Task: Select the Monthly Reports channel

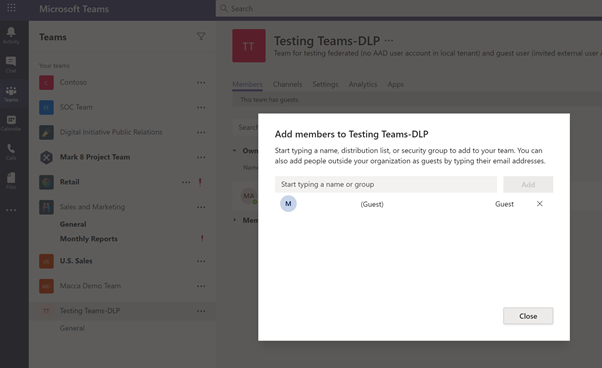Action: (89, 239)
